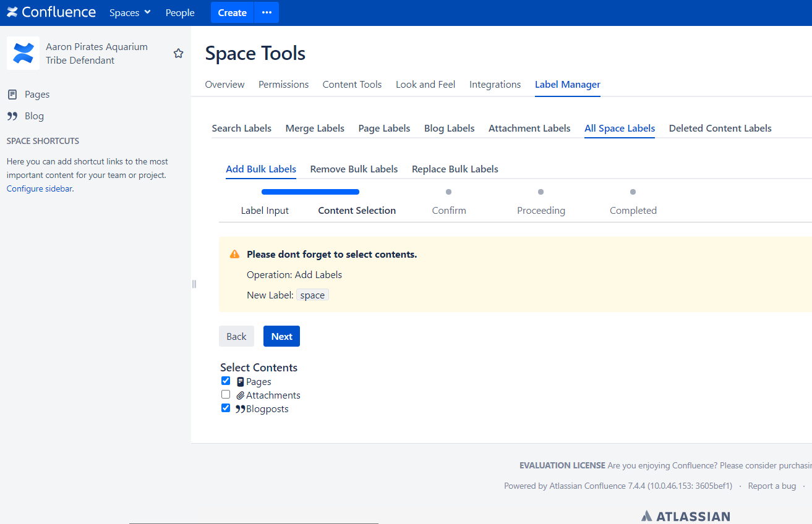Click the sidebar collapse handle
The height and width of the screenshot is (524, 812).
pyautogui.click(x=194, y=284)
